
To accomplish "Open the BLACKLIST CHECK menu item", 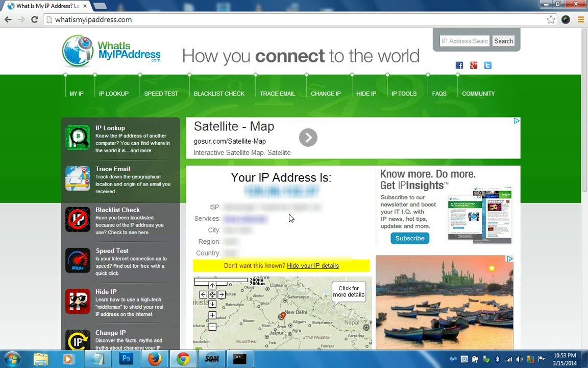I will pyautogui.click(x=219, y=94).
